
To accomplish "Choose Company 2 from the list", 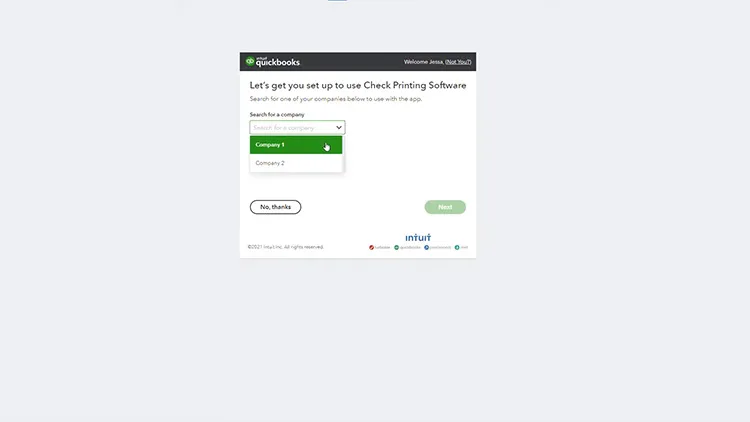I will (296, 163).
